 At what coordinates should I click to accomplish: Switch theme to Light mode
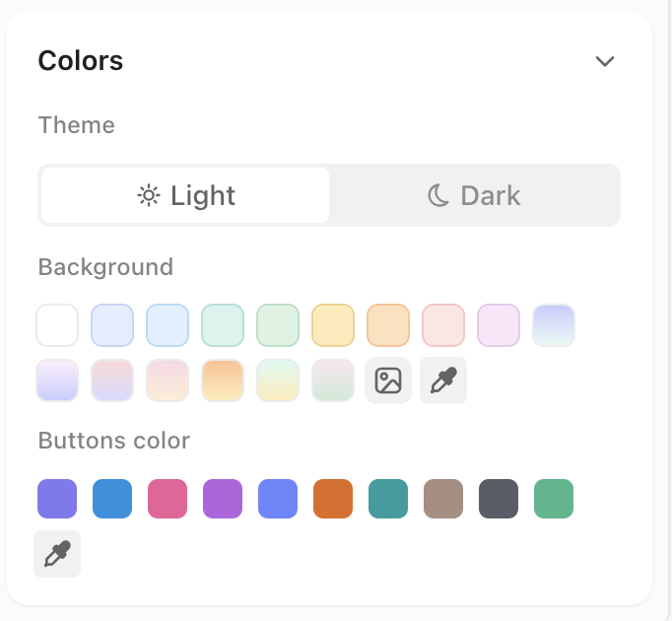pyautogui.click(x=185, y=195)
